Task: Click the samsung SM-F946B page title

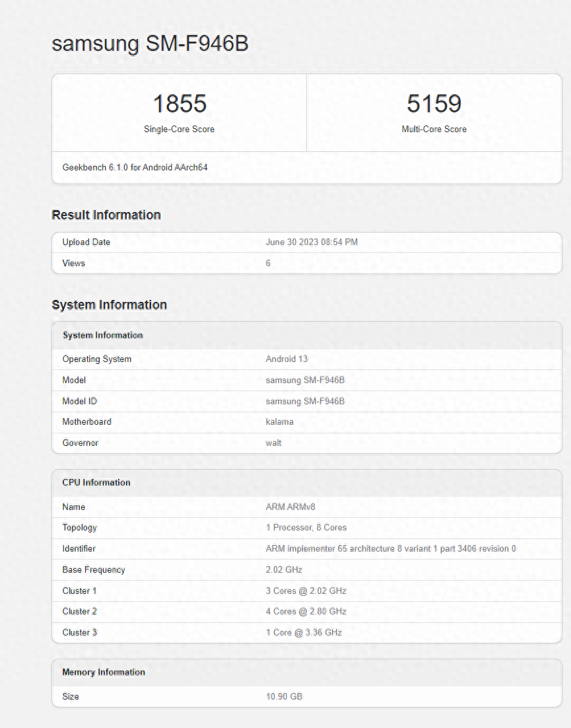Action: coord(150,43)
